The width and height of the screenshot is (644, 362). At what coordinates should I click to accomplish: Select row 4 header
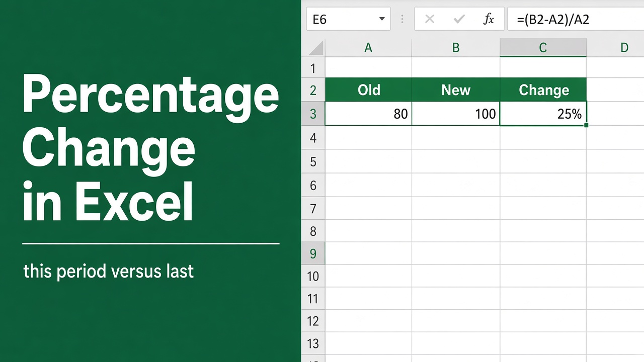click(313, 138)
